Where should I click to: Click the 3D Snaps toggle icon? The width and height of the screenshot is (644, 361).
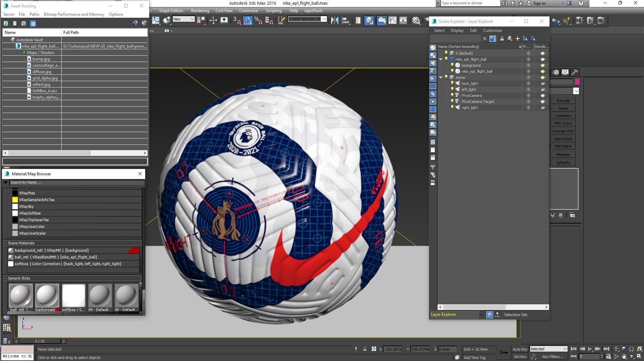pyautogui.click(x=237, y=20)
